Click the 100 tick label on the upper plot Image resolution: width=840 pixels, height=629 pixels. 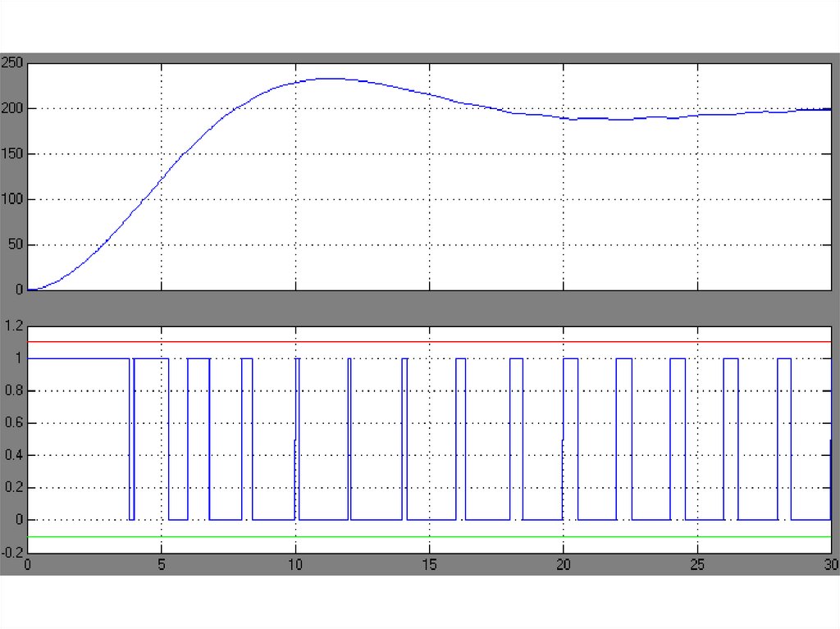click(x=11, y=199)
